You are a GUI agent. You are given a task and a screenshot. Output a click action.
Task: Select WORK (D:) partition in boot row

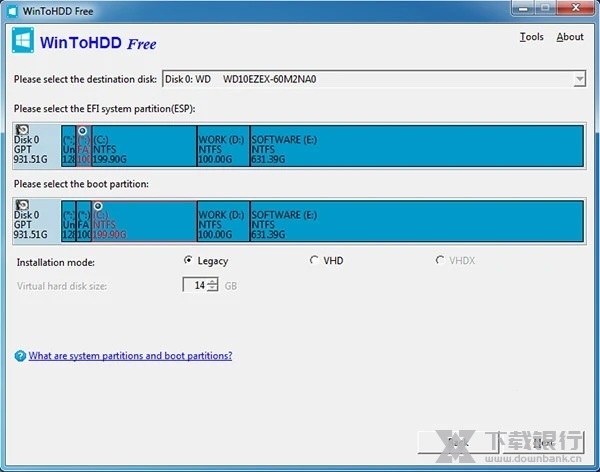(x=223, y=221)
